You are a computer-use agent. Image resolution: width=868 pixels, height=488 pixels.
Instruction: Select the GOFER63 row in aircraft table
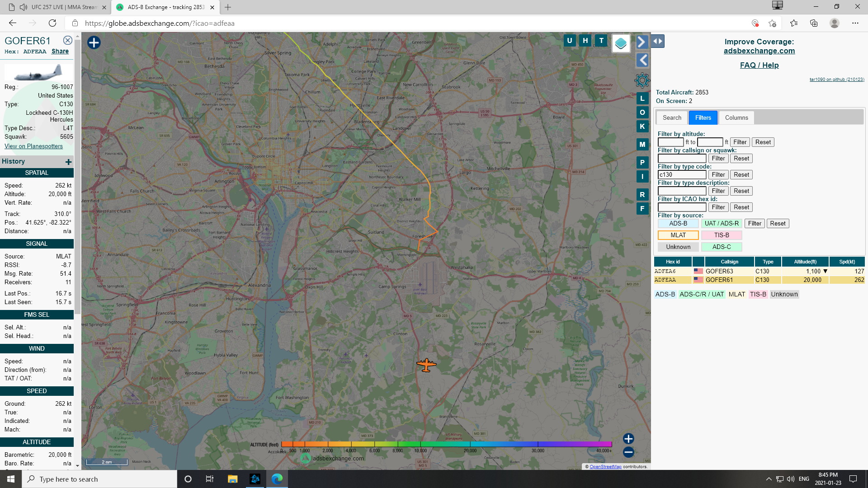(759, 272)
